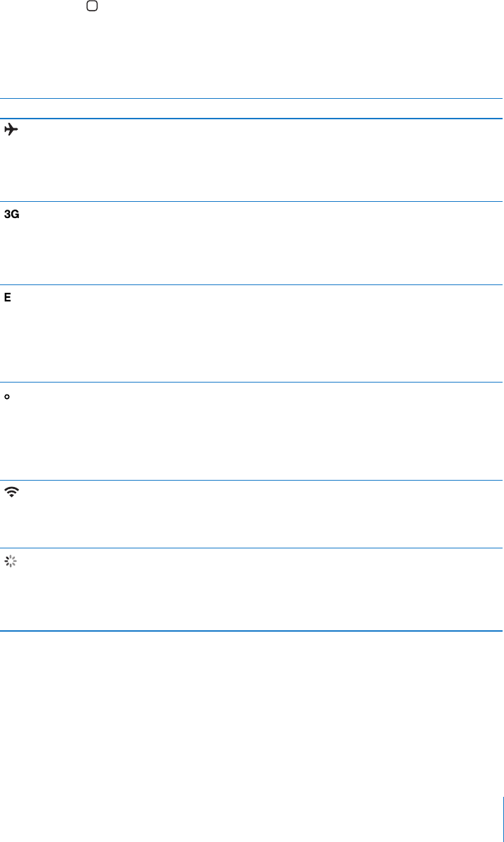Click the bottom blue border of the table

click(x=251, y=630)
